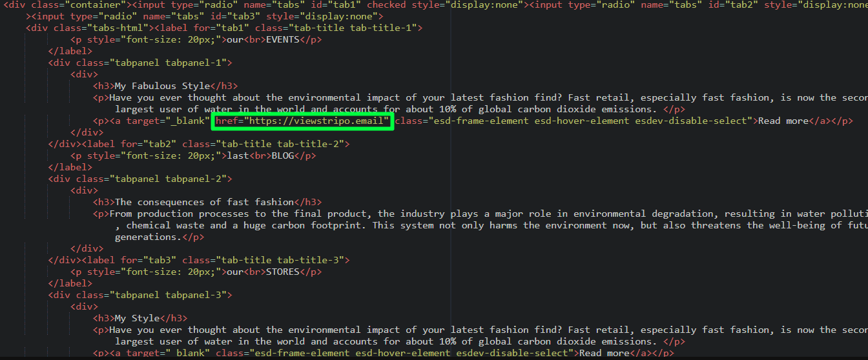Click the heading text "The consequences of fast fashion"
868x360 pixels.
pyautogui.click(x=204, y=202)
